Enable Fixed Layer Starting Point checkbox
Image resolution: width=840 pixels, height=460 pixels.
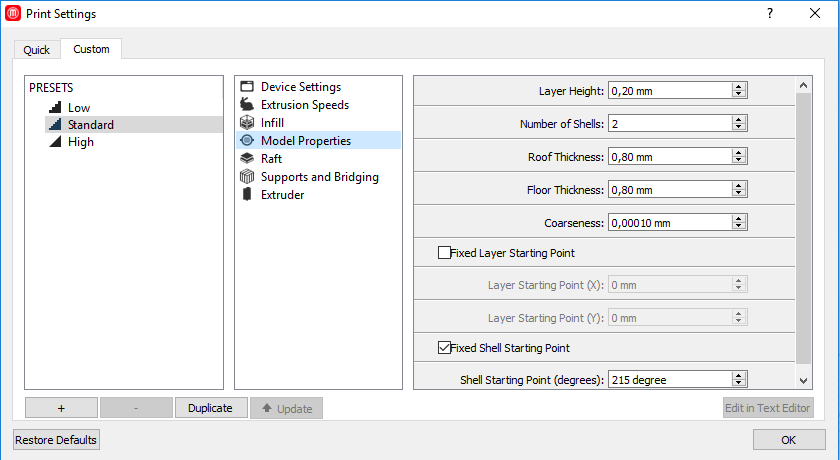click(445, 253)
